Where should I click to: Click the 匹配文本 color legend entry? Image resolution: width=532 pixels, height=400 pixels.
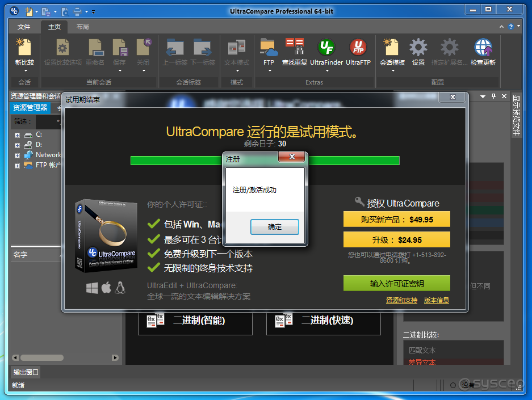click(422, 350)
